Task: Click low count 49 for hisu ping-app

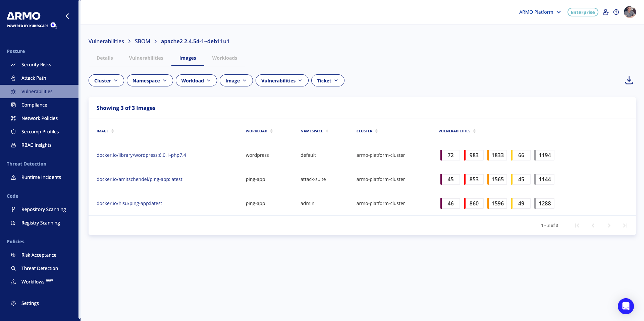Action: (521, 203)
